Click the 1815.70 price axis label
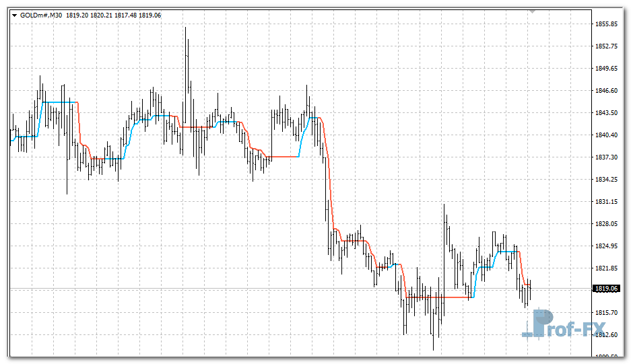 pos(607,313)
